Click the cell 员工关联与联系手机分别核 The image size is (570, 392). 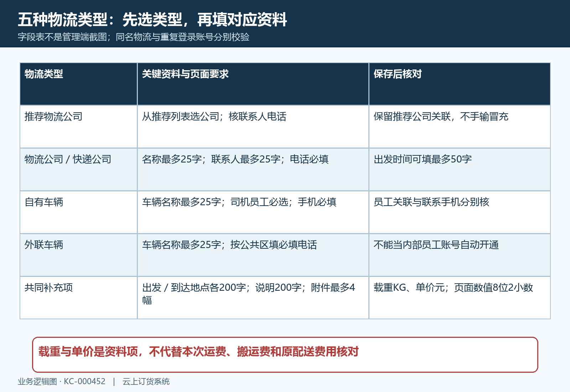pos(460,212)
